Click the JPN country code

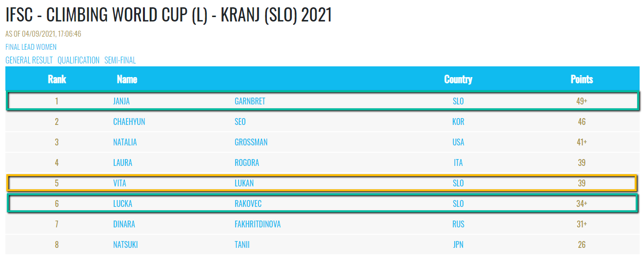[458, 245]
